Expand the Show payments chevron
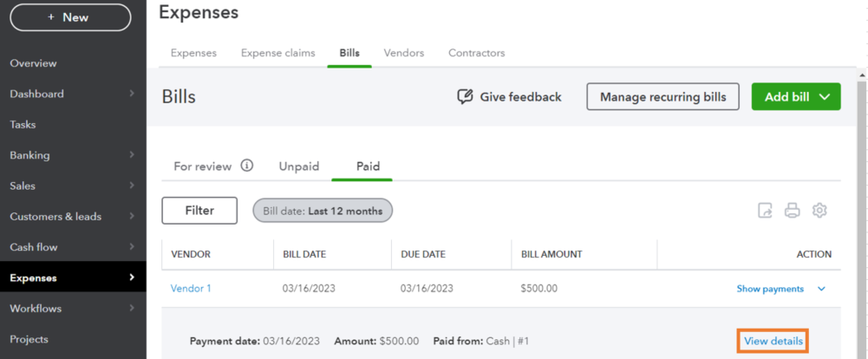The height and width of the screenshot is (359, 868). pos(822,289)
